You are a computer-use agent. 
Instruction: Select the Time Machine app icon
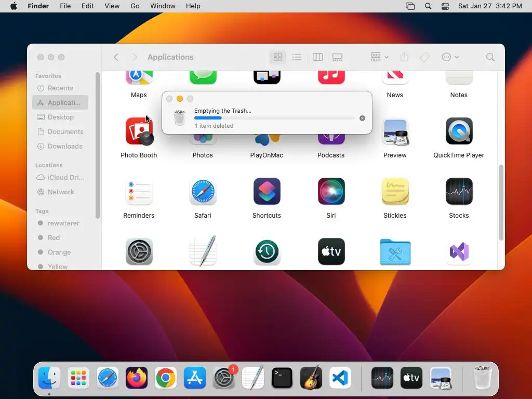(x=267, y=252)
